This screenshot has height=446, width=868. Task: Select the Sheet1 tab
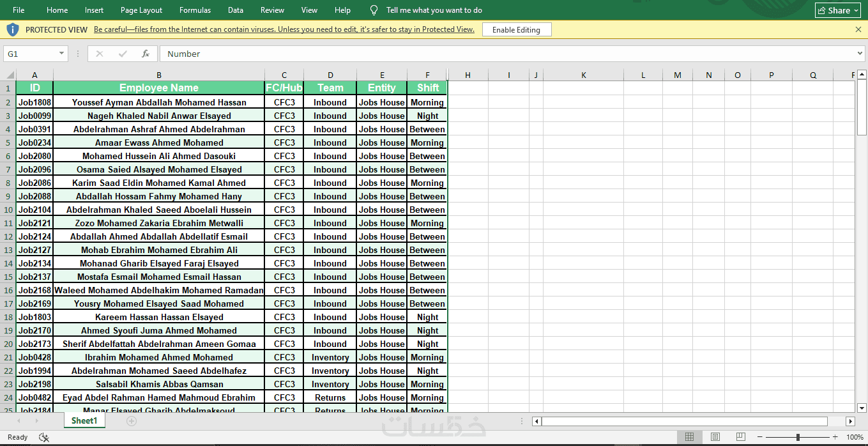pyautogui.click(x=84, y=420)
